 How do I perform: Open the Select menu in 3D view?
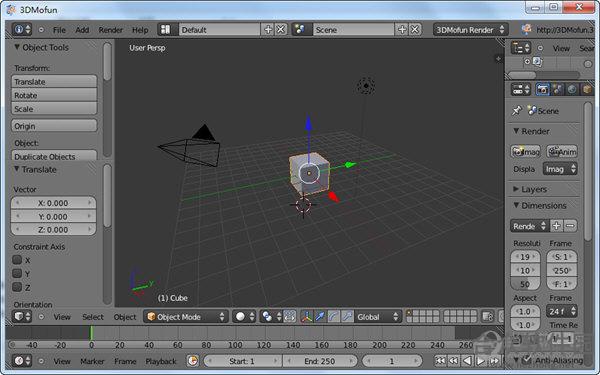coord(93,317)
